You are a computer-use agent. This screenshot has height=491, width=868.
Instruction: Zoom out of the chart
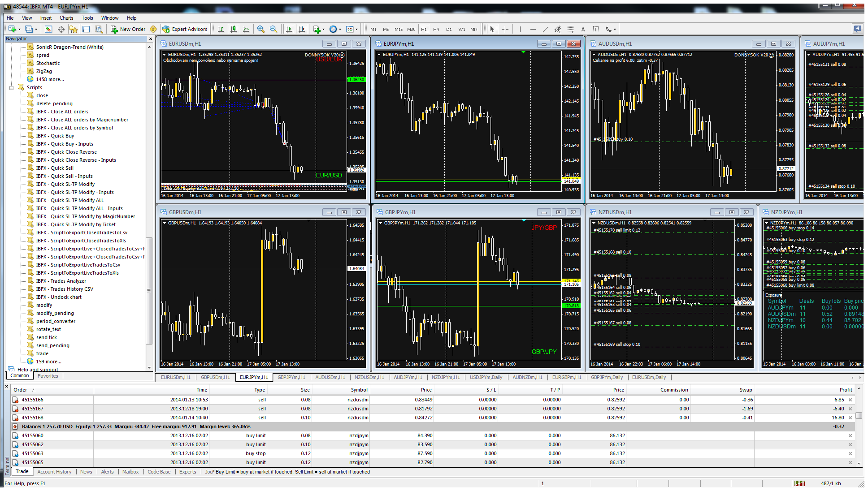click(x=273, y=29)
